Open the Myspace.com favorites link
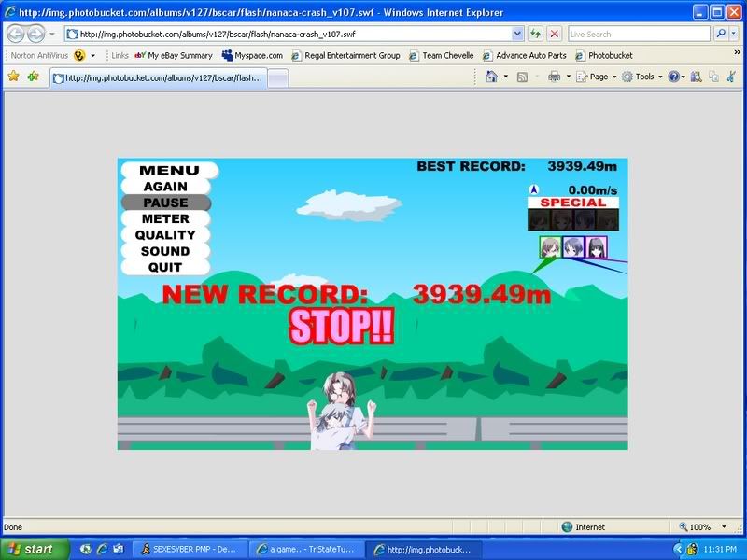Viewport: 747px width, 560px height. [252, 55]
